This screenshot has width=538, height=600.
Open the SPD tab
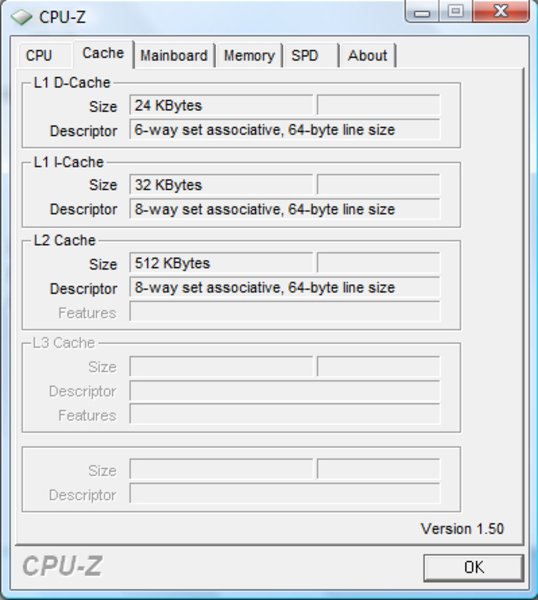pyautogui.click(x=310, y=55)
